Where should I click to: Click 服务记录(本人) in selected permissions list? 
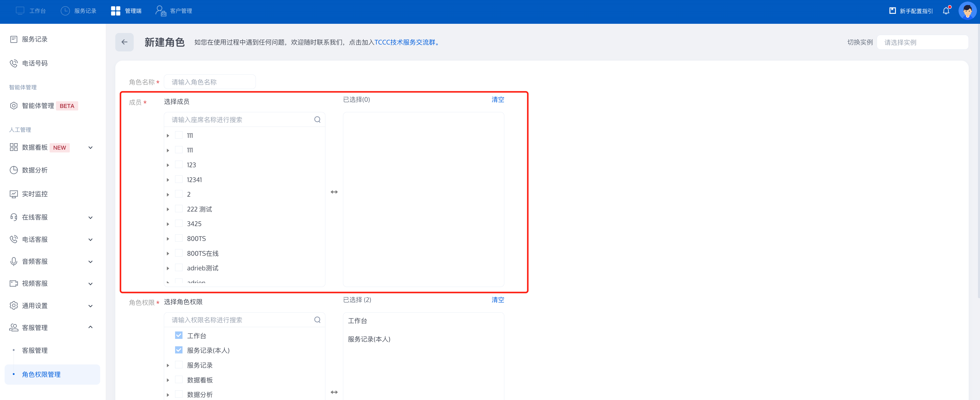point(369,339)
